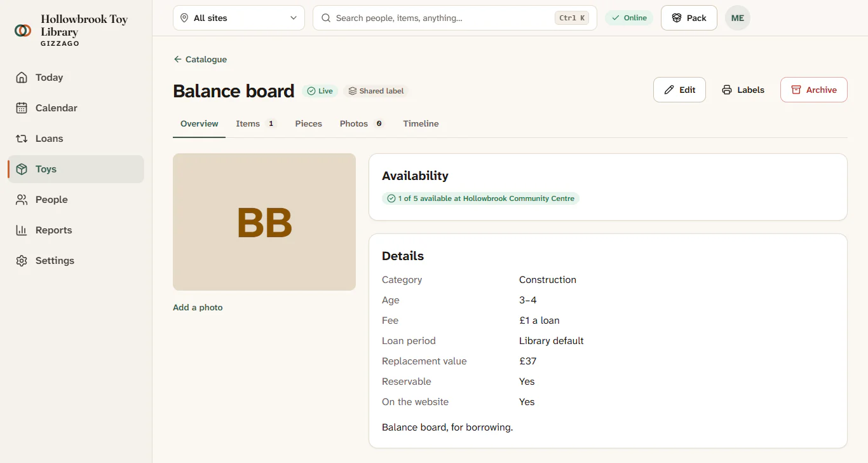
Task: Click the Availability card heading
Action: click(415, 176)
